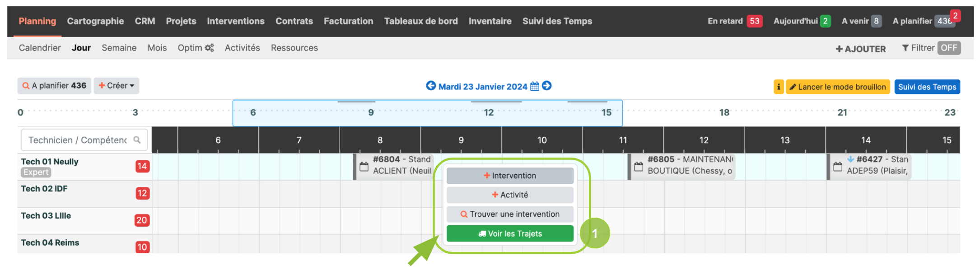Click calendar icon of intervention #6804

tap(364, 167)
